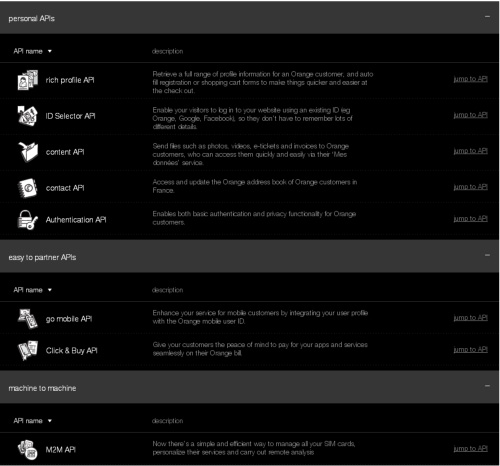
Task: Follow jump to API link for rich profile
Action: coord(470,79)
